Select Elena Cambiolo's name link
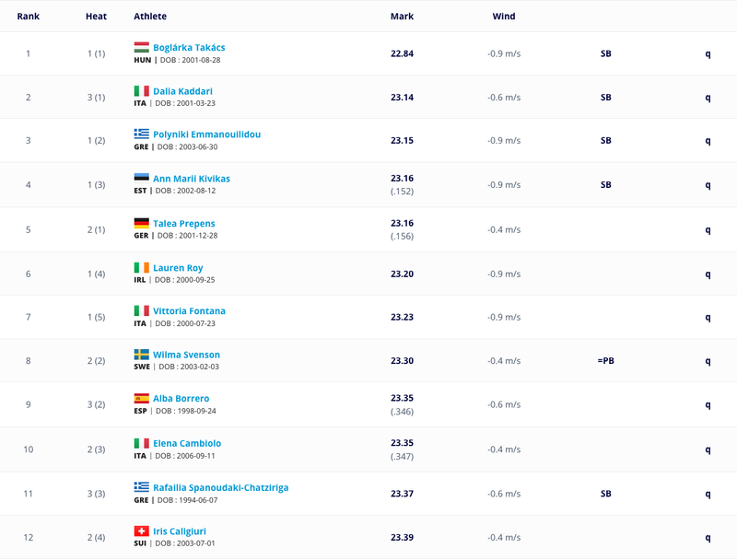This screenshot has width=737, height=560. pos(187,443)
